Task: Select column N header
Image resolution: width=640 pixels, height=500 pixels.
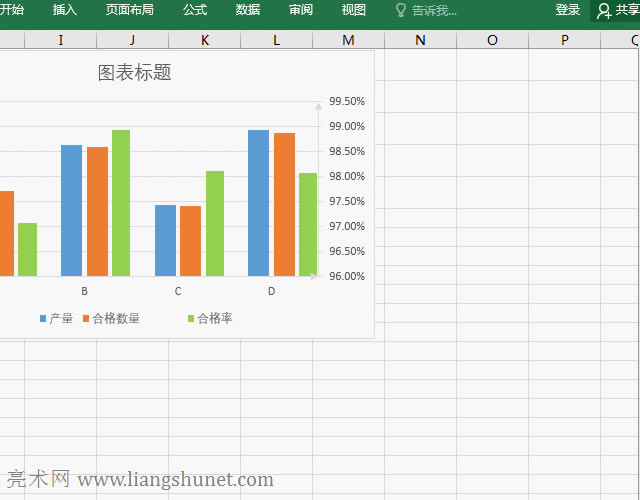Action: [x=420, y=40]
